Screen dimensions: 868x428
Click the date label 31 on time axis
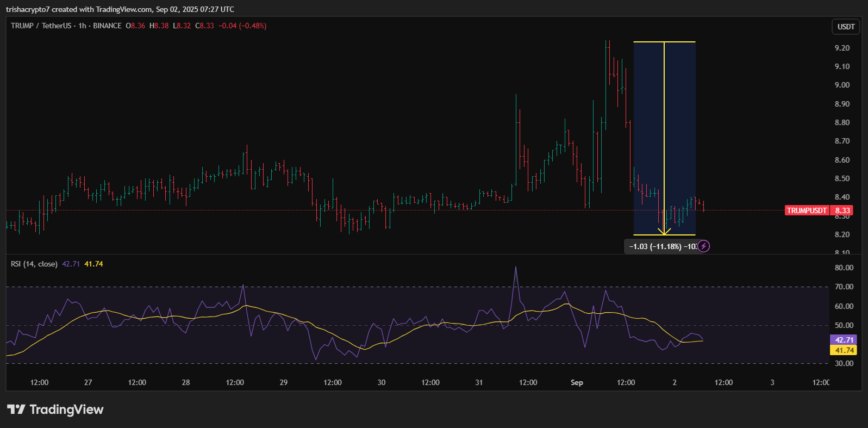tap(479, 382)
